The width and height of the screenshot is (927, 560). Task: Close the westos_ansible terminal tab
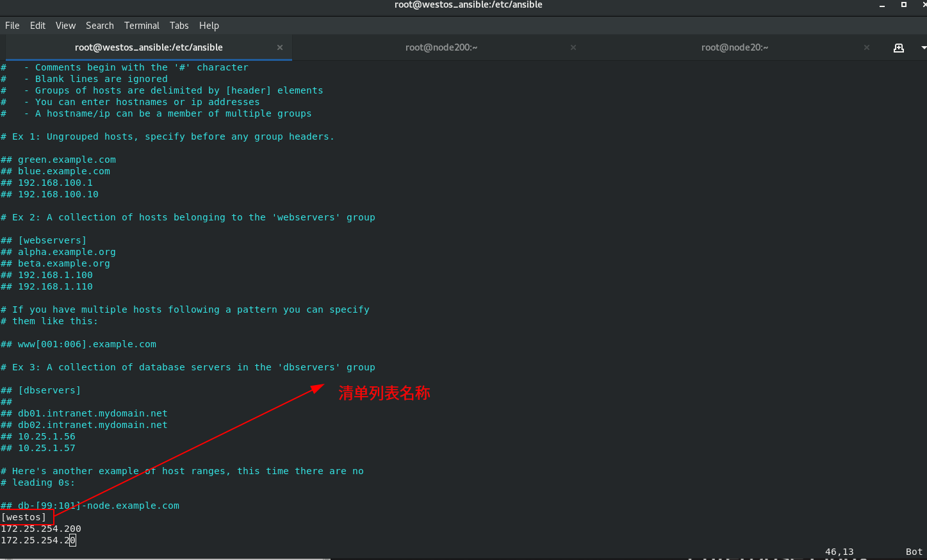[x=280, y=47]
